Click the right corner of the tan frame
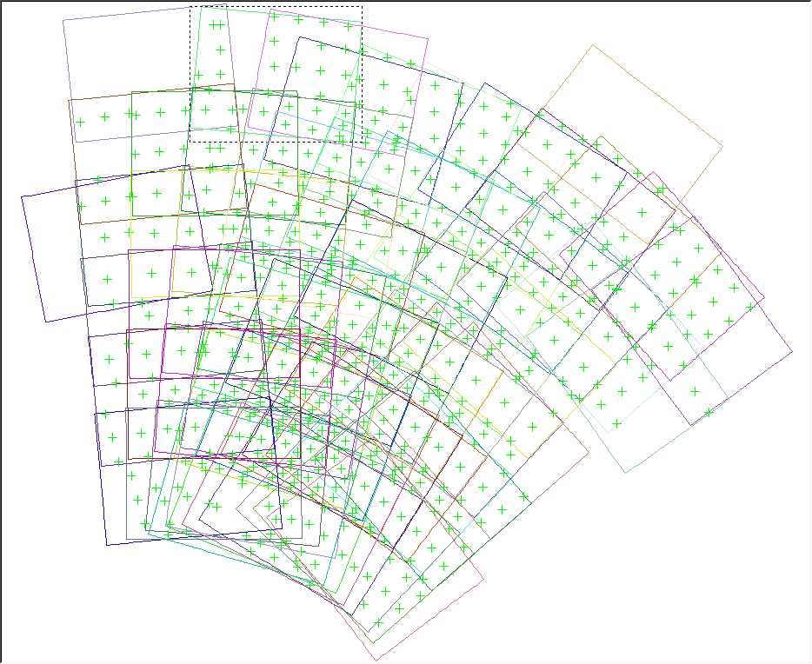The width and height of the screenshot is (812, 664). pyautogui.click(x=722, y=146)
